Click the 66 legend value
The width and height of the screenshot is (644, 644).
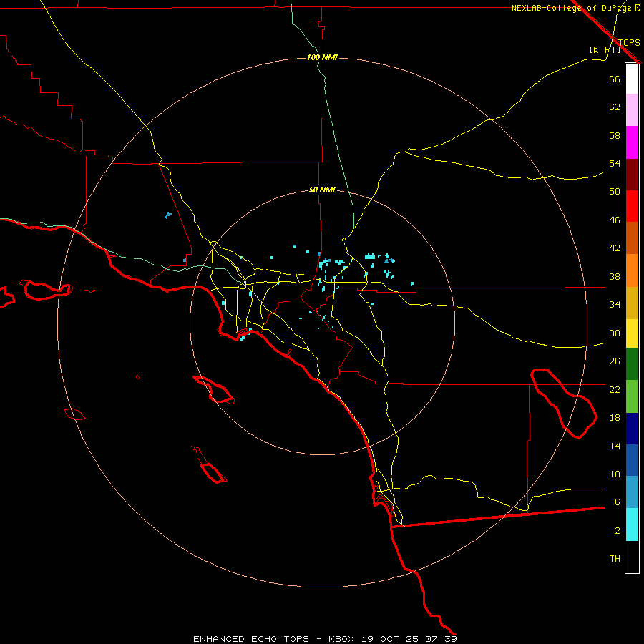coord(615,79)
